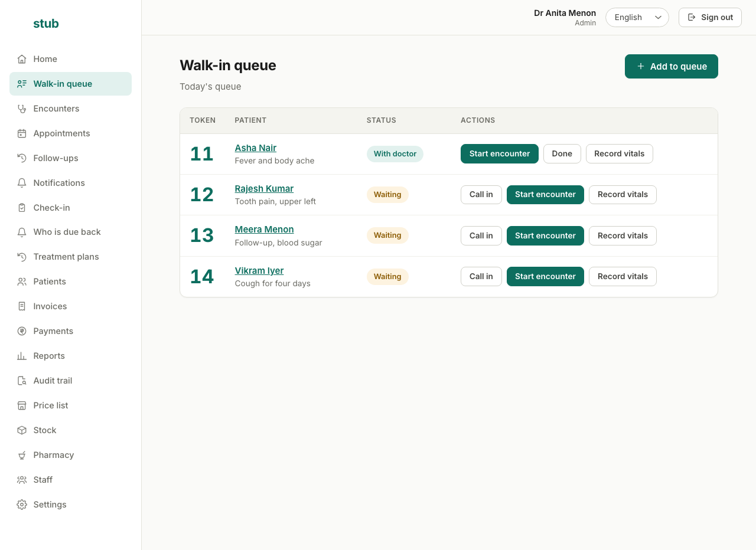
Task: Record vitals for Rajesh Kumar
Action: pos(623,195)
